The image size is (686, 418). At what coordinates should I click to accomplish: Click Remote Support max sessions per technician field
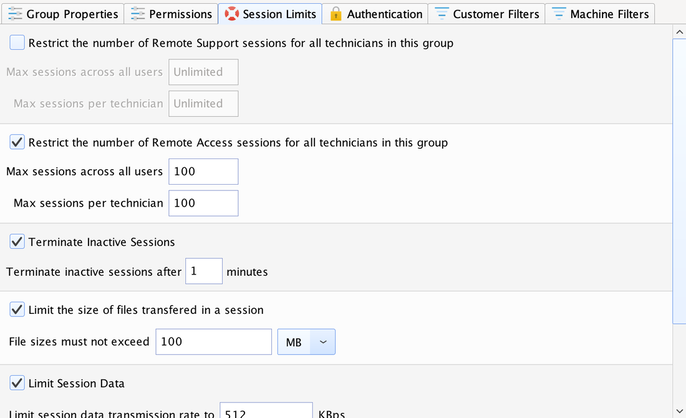[x=203, y=104]
